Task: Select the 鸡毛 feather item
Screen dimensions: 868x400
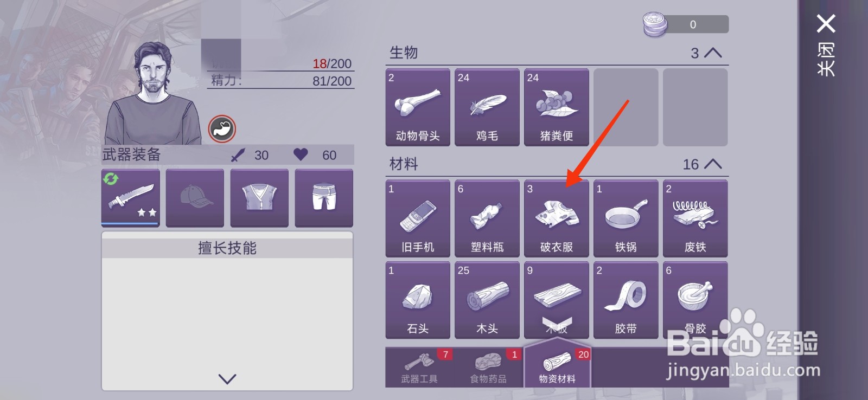Action: [x=487, y=107]
